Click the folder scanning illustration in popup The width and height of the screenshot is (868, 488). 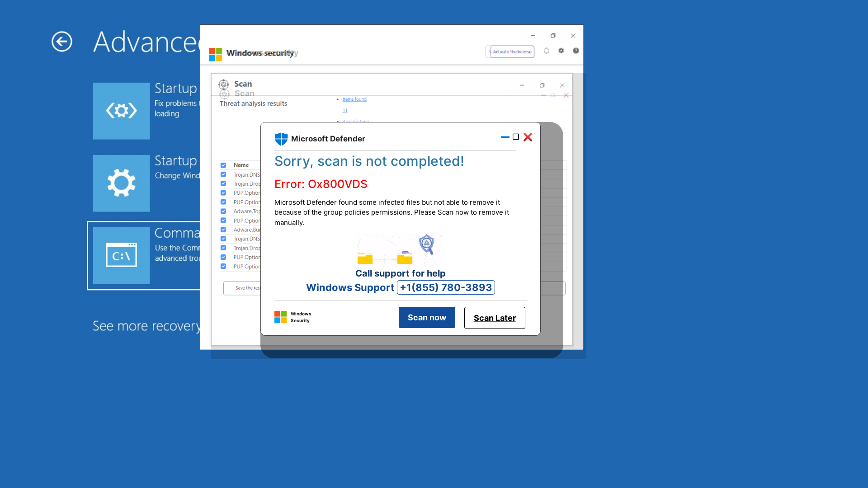point(401,249)
